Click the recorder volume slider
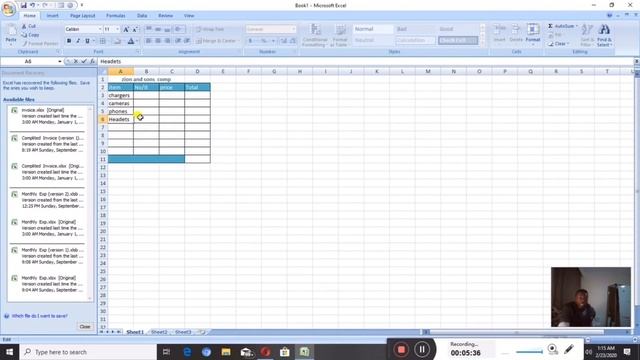The image size is (640, 360). 529,351
